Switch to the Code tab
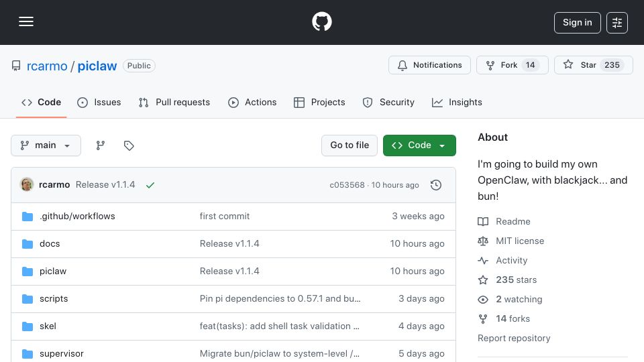 click(x=41, y=102)
